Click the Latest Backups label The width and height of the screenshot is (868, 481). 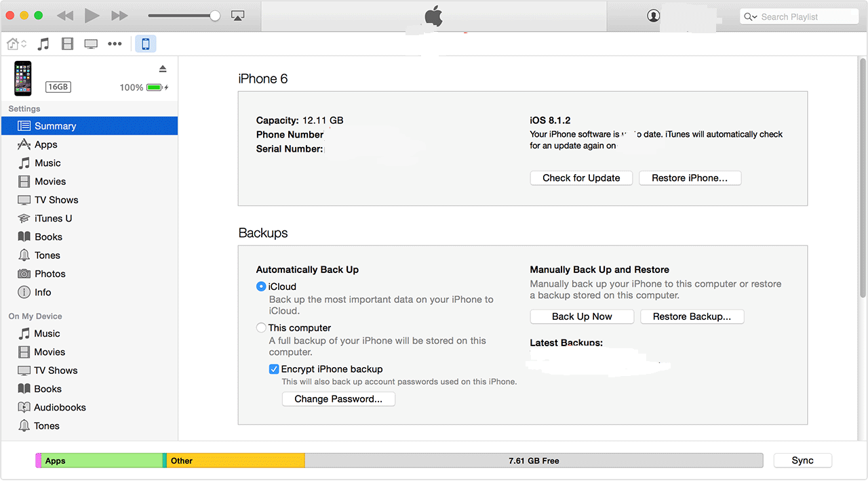[566, 343]
